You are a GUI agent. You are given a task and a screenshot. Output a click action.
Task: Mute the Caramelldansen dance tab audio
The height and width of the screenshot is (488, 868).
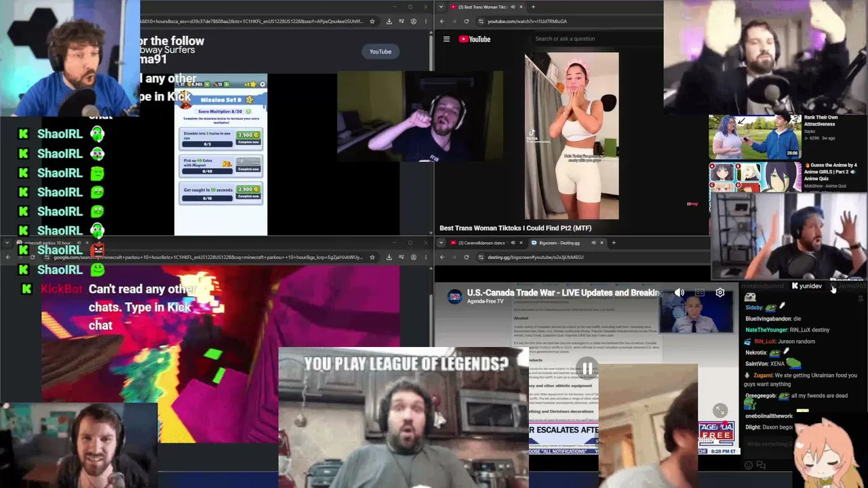pos(513,243)
